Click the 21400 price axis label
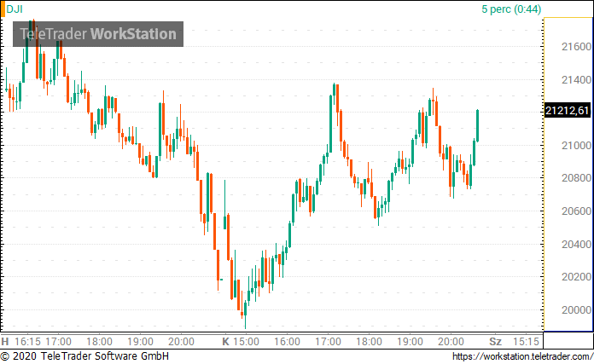The height and width of the screenshot is (364, 594). coord(576,80)
